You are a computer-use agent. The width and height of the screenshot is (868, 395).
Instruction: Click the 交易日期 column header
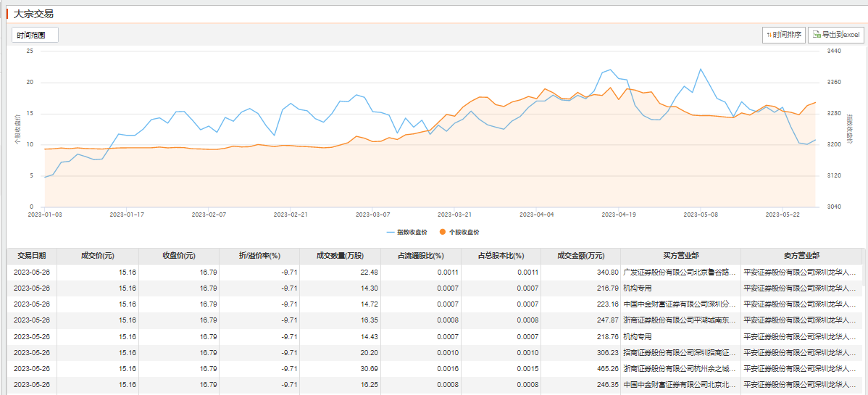[x=32, y=256]
